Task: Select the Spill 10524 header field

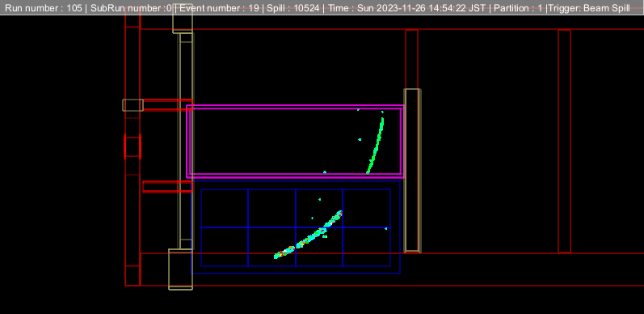Action: point(293,8)
